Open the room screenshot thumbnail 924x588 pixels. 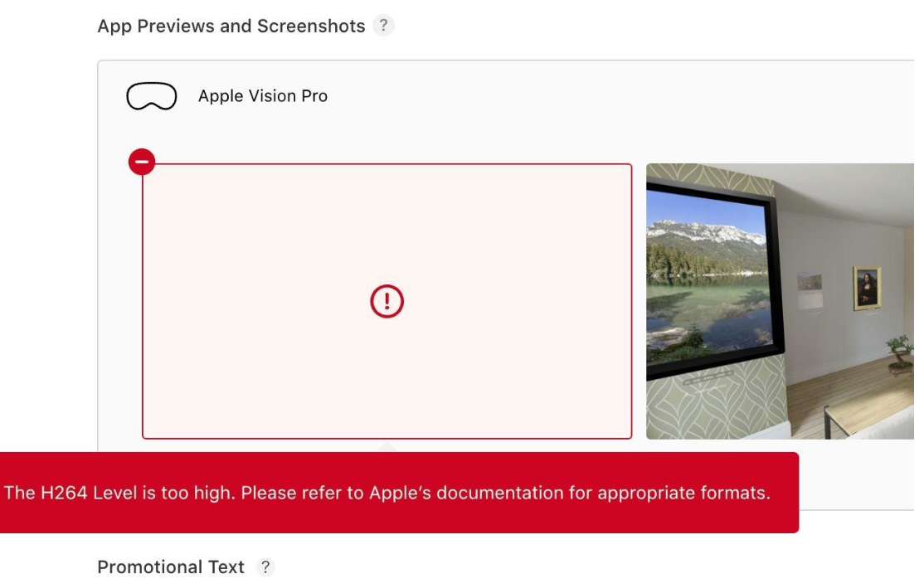[x=780, y=301]
